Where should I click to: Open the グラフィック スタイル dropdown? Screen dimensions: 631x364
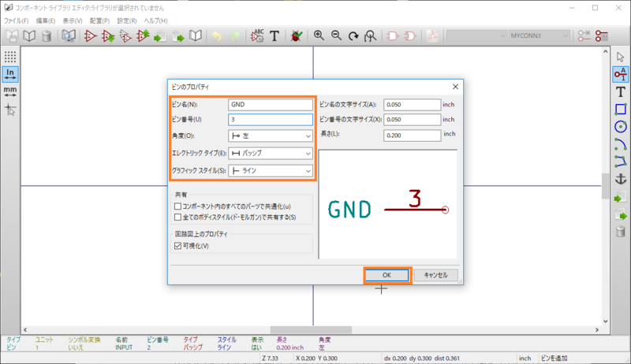pyautogui.click(x=271, y=171)
